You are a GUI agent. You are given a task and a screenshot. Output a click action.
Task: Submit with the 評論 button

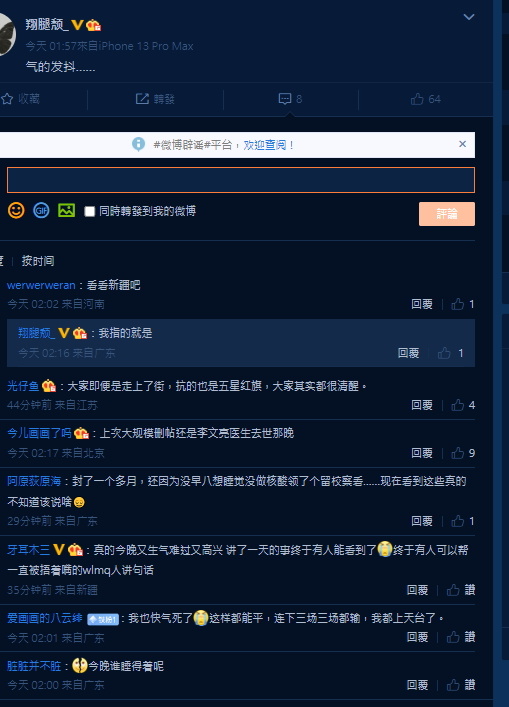coord(447,214)
